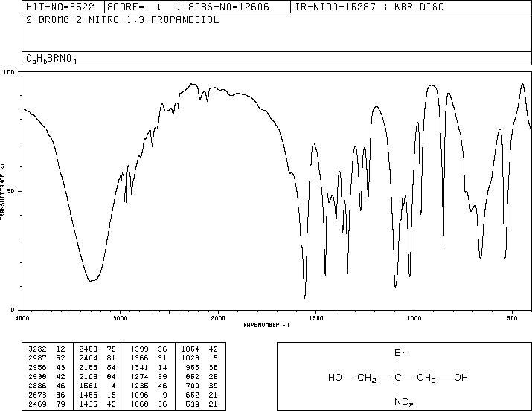This screenshot has width=532, height=411.
Task: Click the IR-NIDA-15287 KBR DISC label
Action: [369, 7]
